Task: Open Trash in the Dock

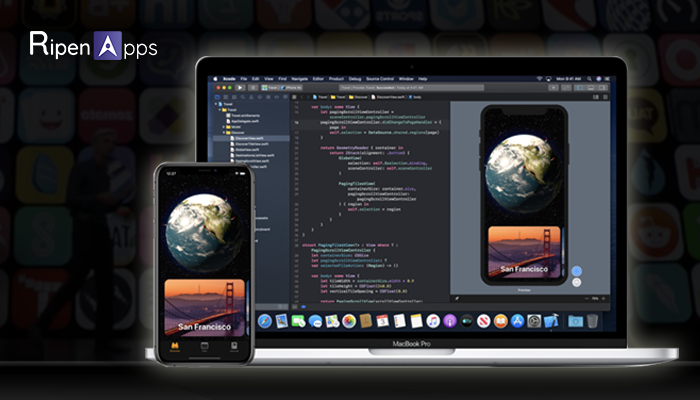Action: [592, 321]
